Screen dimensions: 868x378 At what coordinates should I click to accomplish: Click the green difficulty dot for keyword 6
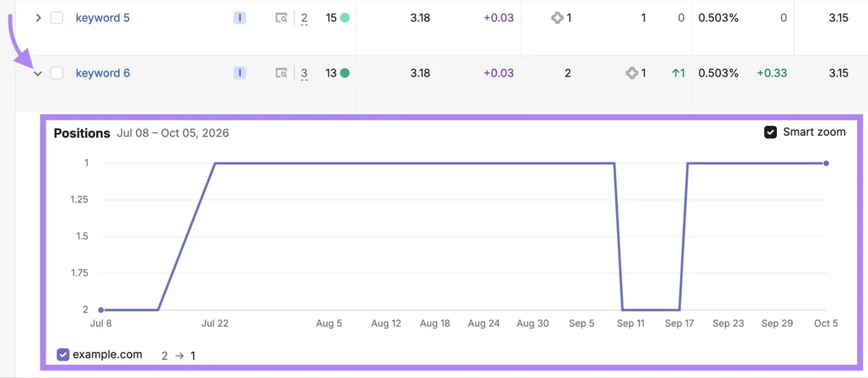click(345, 73)
